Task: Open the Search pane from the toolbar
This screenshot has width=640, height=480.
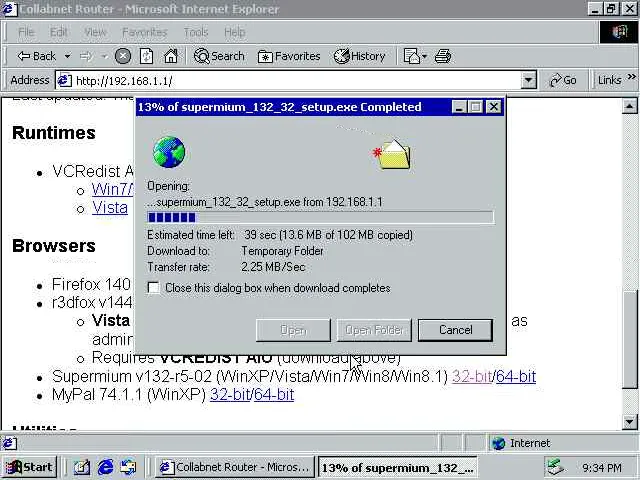Action: (219, 56)
